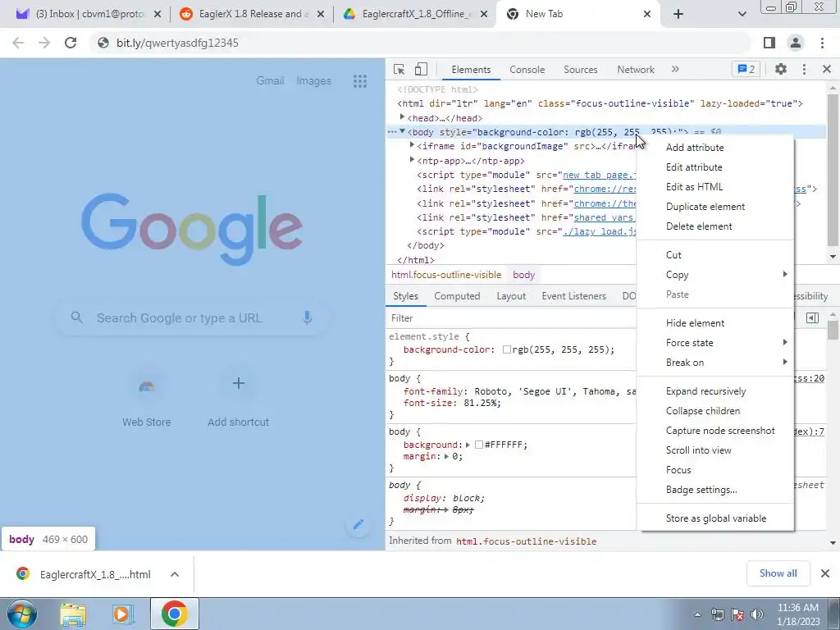Open the Google apps grid icon
The width and height of the screenshot is (840, 630).
(360, 81)
